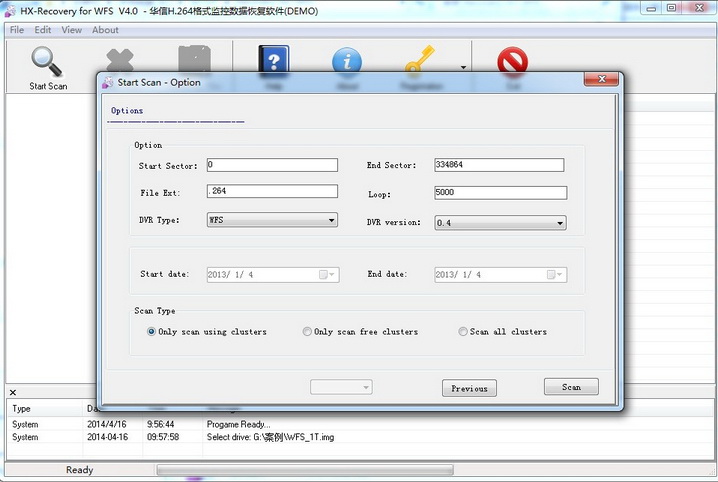
Task: Open the Help book icon
Action: pos(273,59)
